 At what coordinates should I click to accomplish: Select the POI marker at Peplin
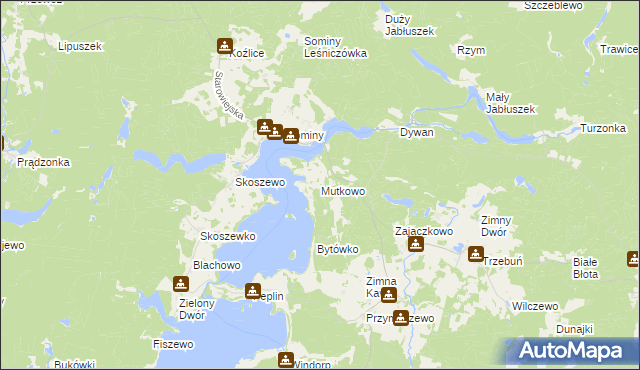pos(253,291)
